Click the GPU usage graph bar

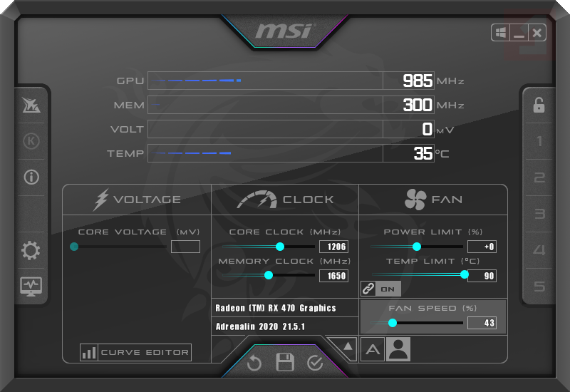[x=265, y=81]
